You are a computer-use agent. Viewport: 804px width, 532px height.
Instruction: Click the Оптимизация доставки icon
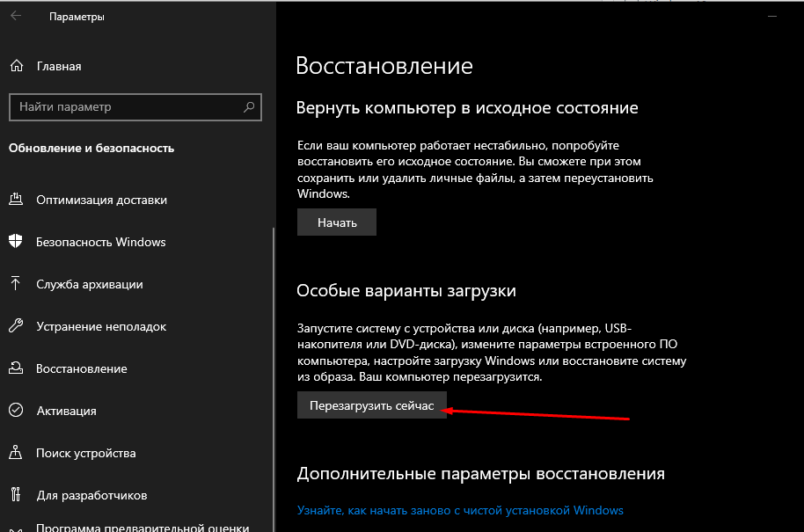(x=16, y=200)
